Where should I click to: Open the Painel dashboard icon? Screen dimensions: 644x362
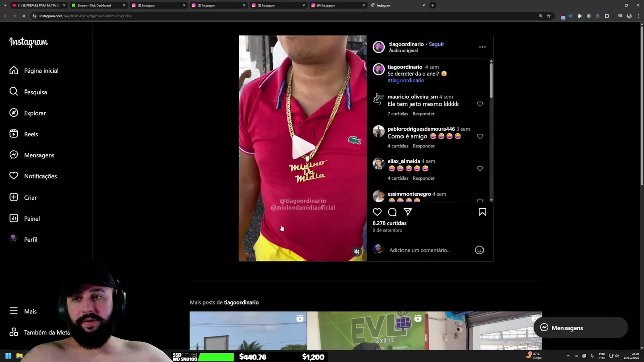14,219
